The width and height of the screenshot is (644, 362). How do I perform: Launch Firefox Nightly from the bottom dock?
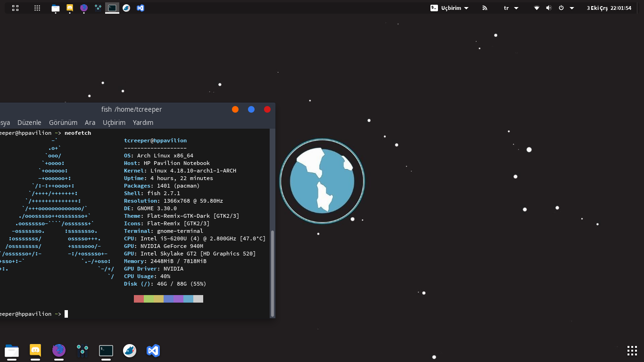pos(59,351)
